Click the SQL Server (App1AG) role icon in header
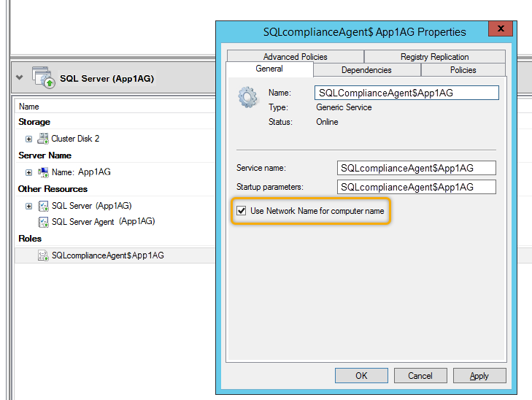 click(x=44, y=77)
